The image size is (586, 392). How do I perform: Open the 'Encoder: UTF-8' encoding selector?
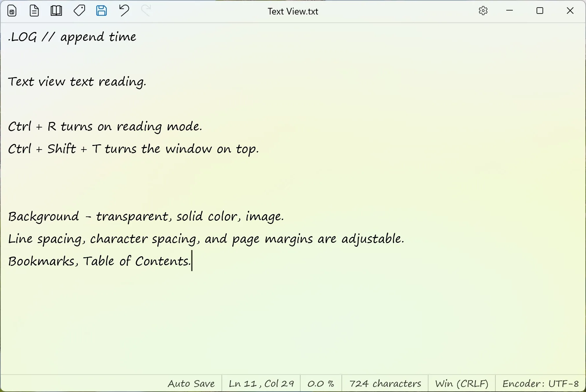pos(541,383)
